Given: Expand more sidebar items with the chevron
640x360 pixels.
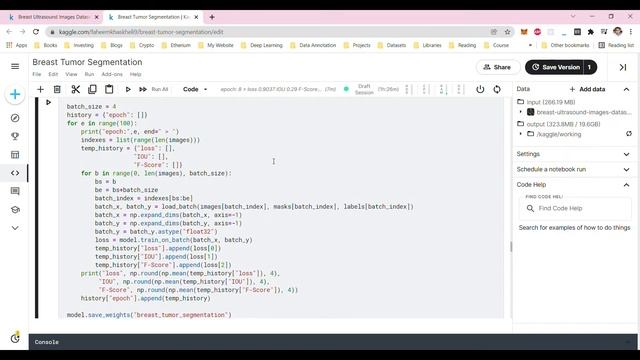Looking at the screenshot, I should 15,228.
